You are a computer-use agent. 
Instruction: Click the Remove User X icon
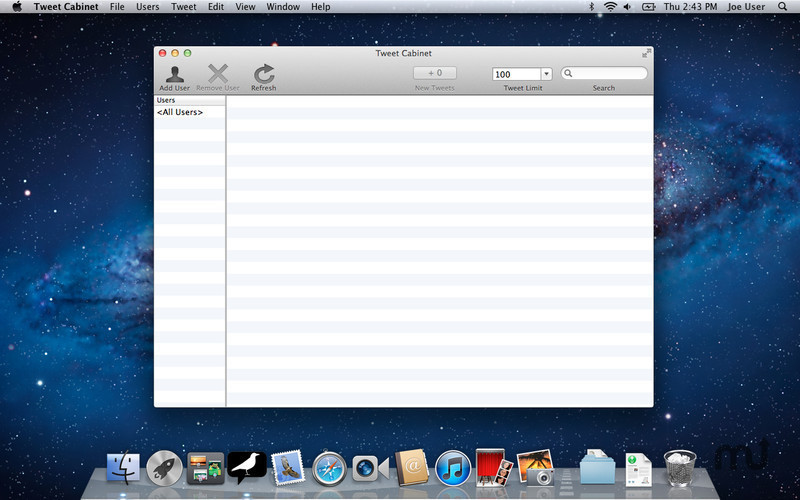(217, 74)
